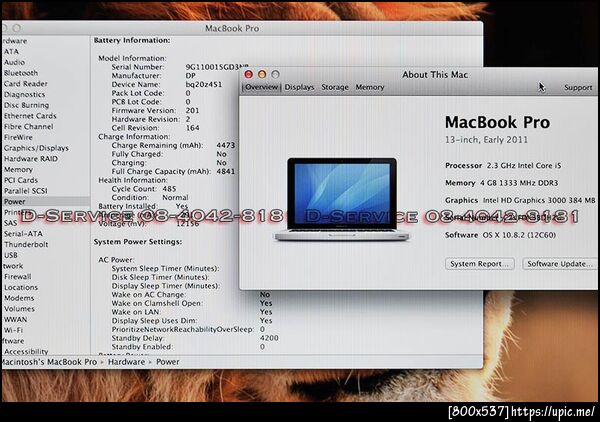Click the 13-inch, Early 2011 model text
This screenshot has width=600, height=422.
[x=486, y=140]
